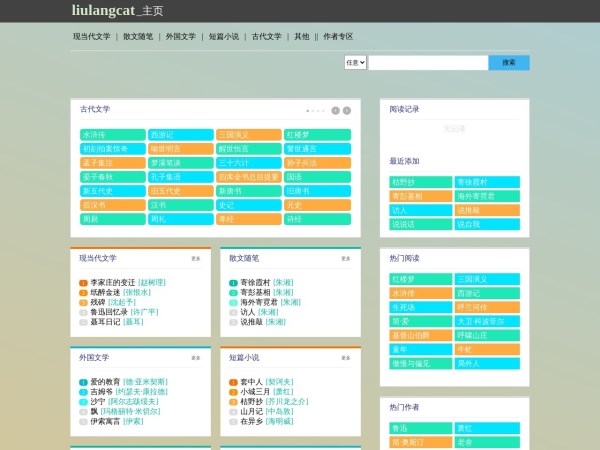The width and height of the screenshot is (600, 450).
Task: Click the next arrow in 古代文学 carousel
Action: click(347, 110)
